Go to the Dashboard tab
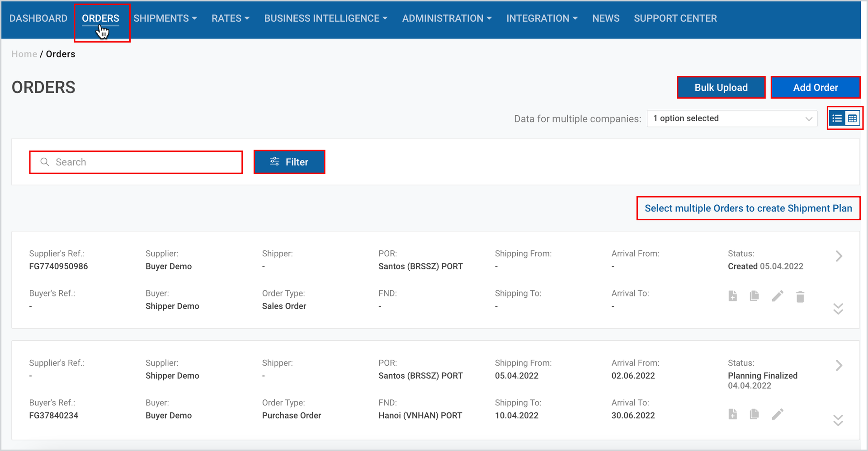This screenshot has height=451, width=868. coord(38,19)
